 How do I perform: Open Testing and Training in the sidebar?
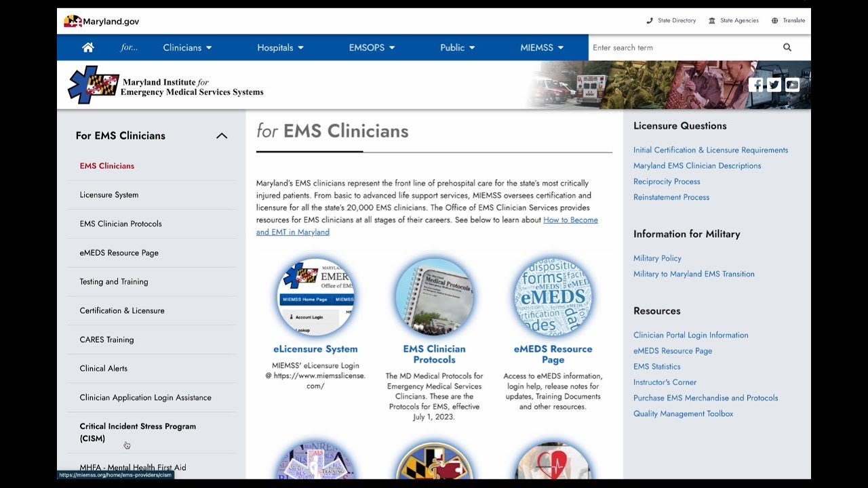tap(114, 282)
